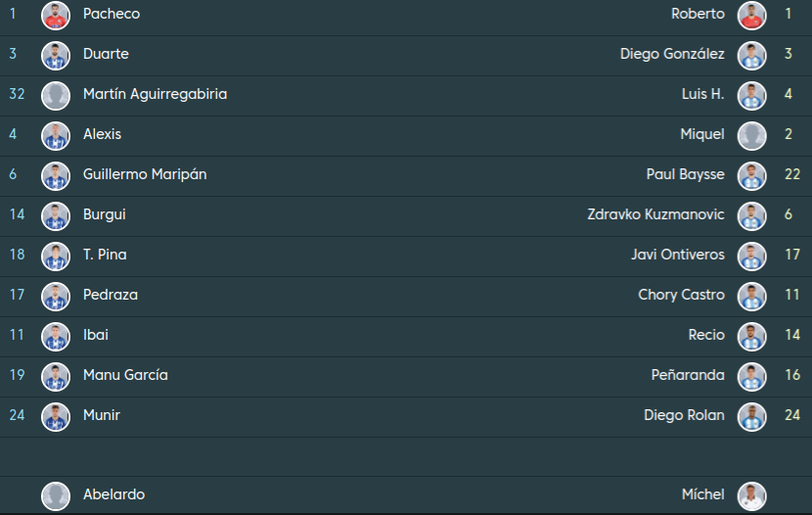The image size is (812, 515).
Task: Click coach Míchel's avatar
Action: tap(751, 495)
